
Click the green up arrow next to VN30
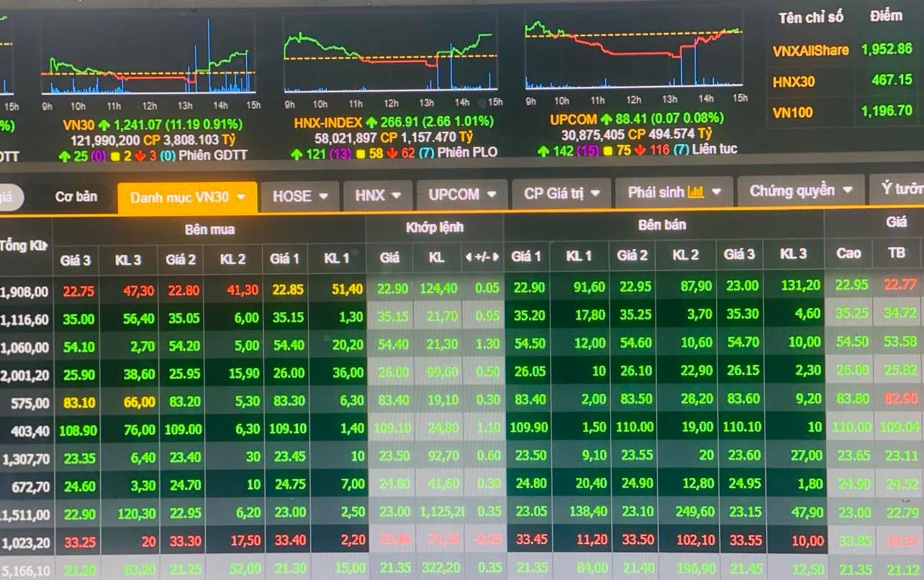coord(103,124)
